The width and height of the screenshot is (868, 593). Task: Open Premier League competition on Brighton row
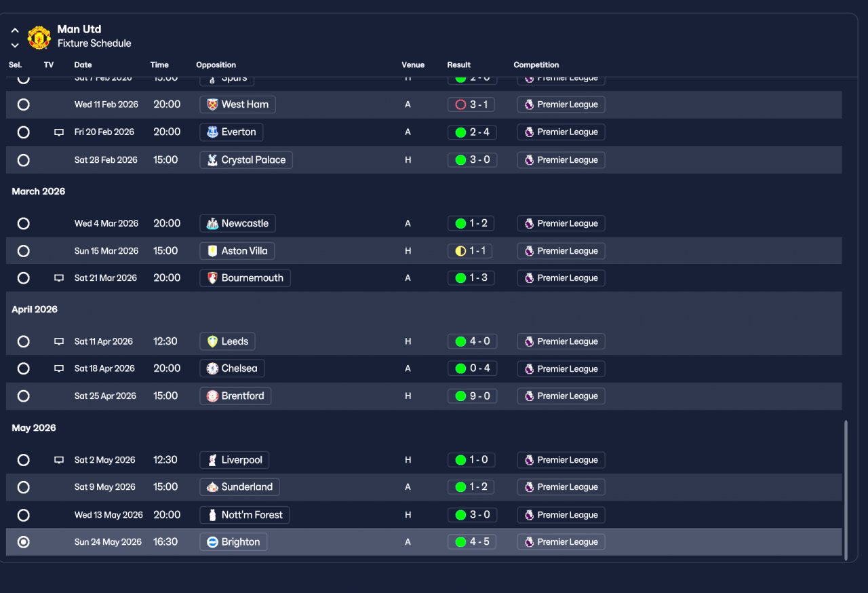561,542
